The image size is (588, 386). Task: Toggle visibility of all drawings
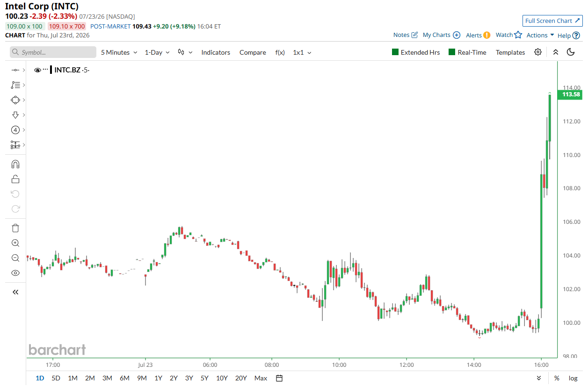tap(15, 273)
